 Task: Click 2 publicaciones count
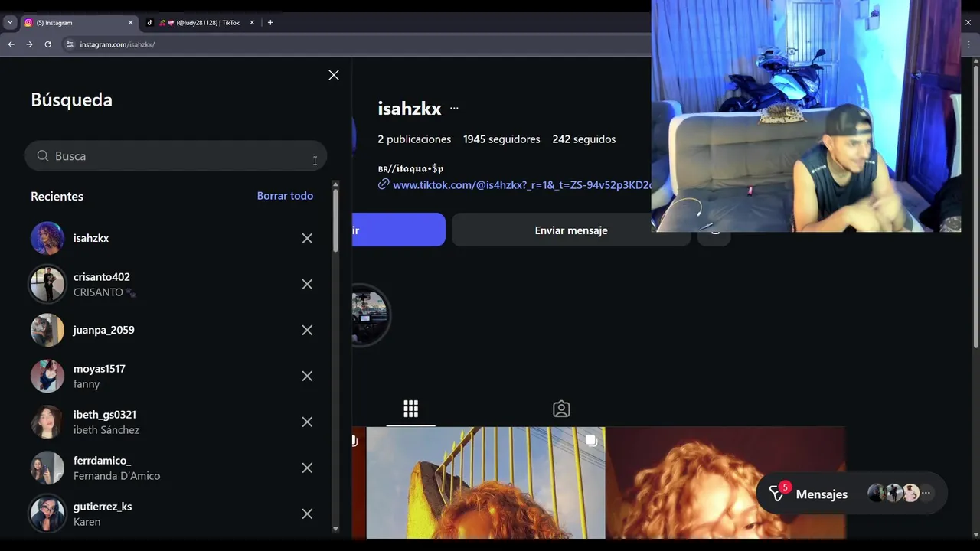(414, 139)
